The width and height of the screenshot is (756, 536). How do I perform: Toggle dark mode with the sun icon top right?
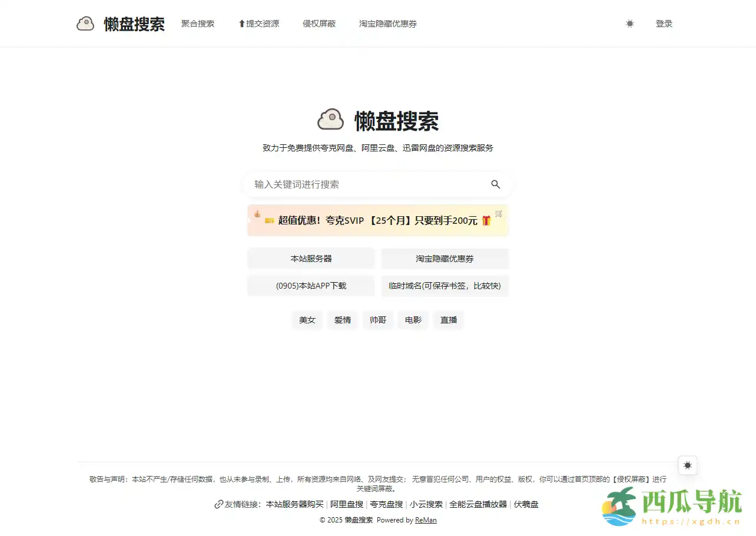tap(629, 24)
